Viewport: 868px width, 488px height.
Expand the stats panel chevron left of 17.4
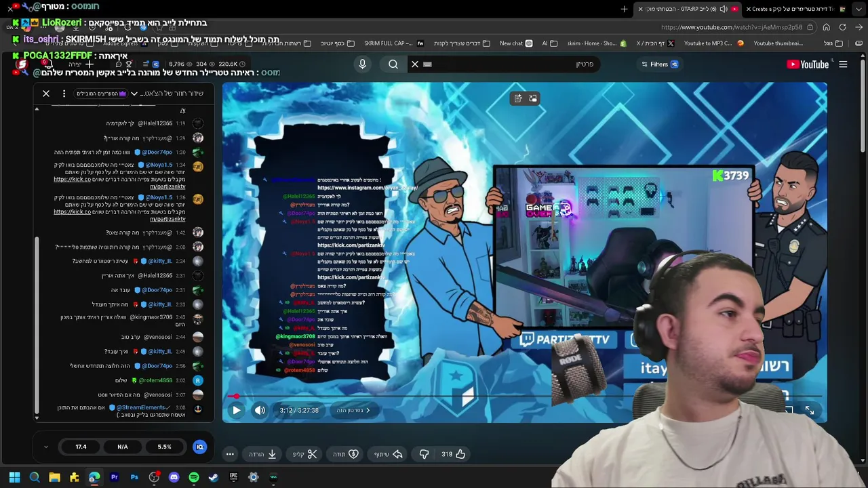46,447
